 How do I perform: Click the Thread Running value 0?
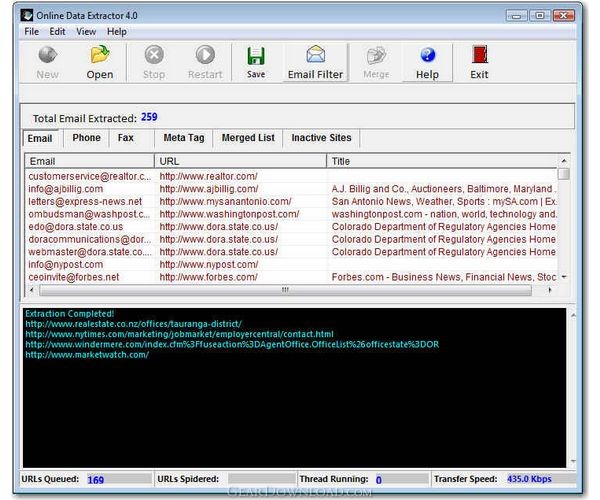[x=378, y=480]
